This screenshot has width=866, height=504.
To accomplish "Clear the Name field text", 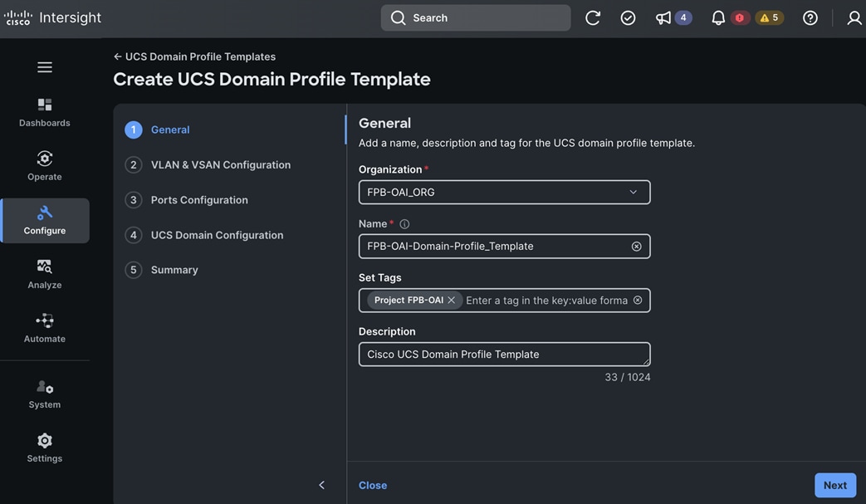I will 636,247.
